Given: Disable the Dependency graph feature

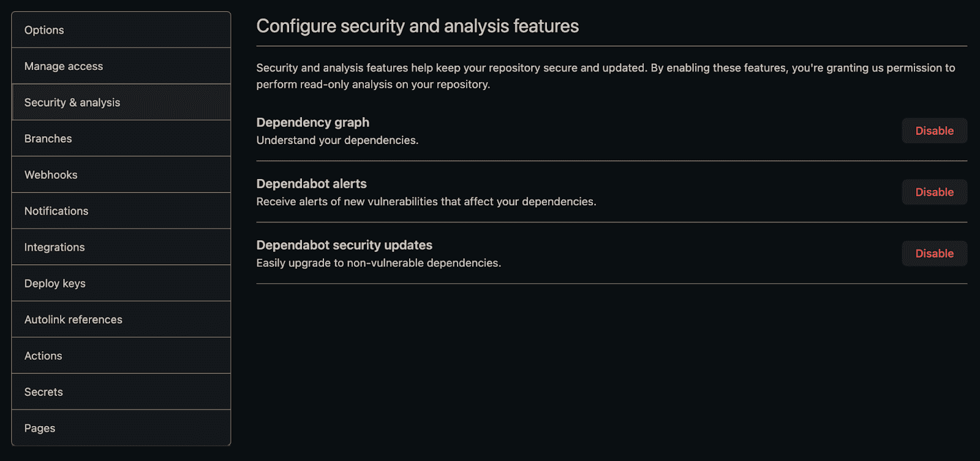Looking at the screenshot, I should pyautogui.click(x=934, y=131).
